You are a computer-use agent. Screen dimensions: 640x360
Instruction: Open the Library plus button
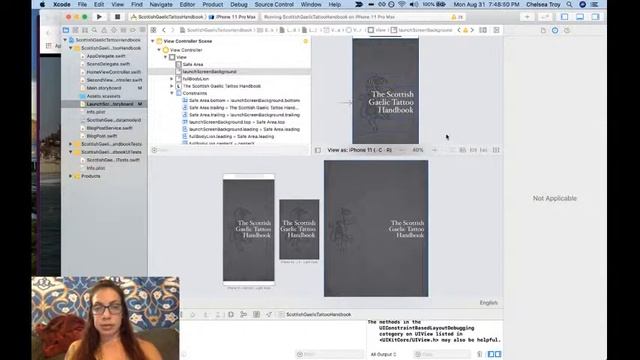(x=527, y=17)
